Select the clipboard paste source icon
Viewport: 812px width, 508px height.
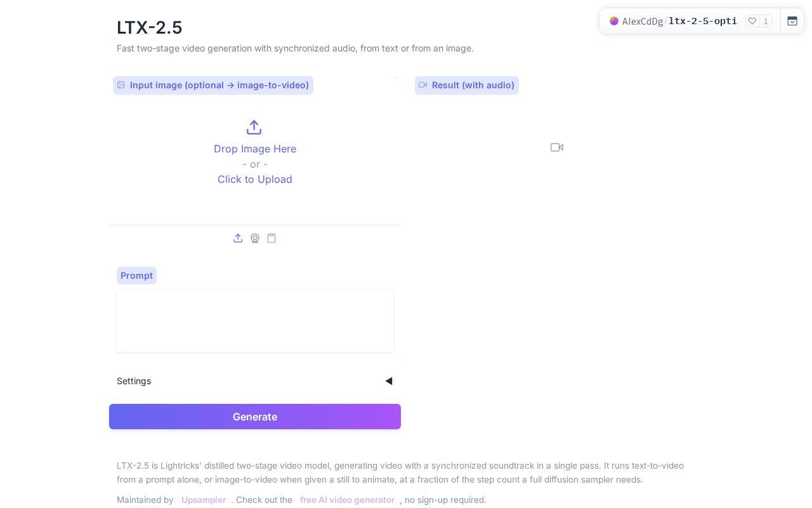point(272,238)
